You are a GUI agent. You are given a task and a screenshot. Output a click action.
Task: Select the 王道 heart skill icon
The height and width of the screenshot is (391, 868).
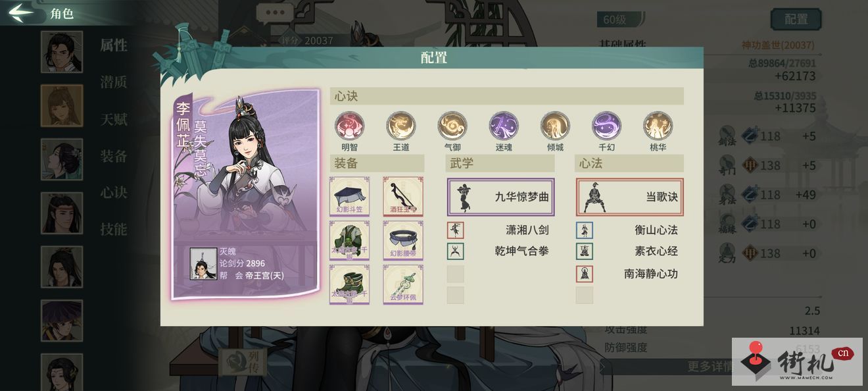401,126
